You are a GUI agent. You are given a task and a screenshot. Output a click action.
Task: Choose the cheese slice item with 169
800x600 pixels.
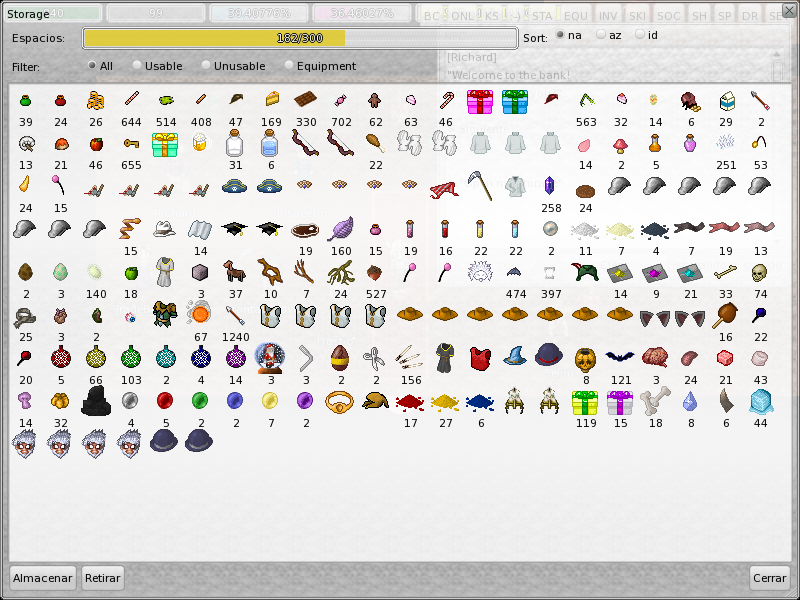coord(272,98)
